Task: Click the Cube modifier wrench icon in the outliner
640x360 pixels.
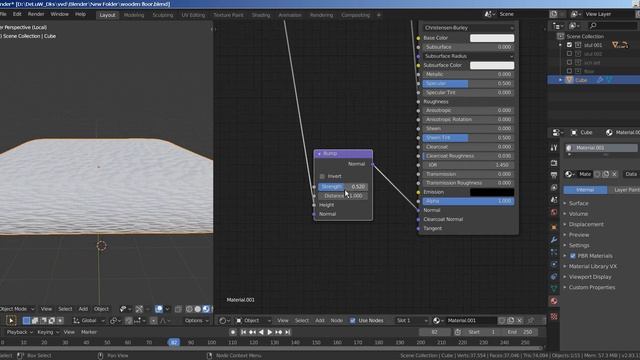Action: click(600, 80)
